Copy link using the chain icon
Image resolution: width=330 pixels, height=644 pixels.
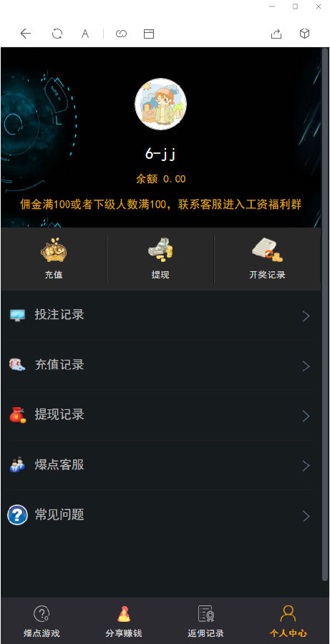point(121,34)
